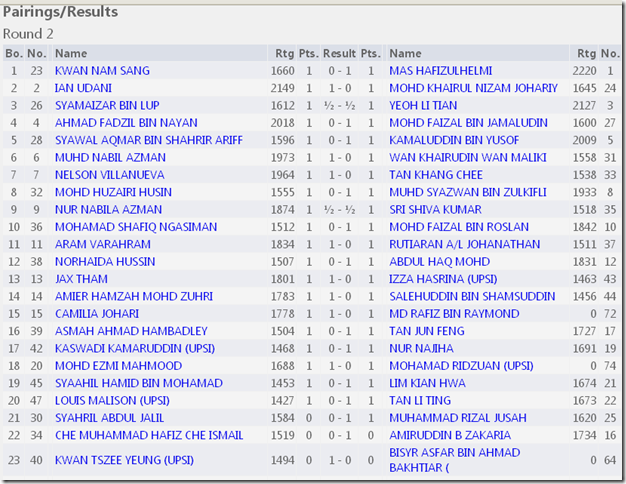Open ARAM VARAHRAM player link
The width and height of the screenshot is (626, 484).
pyautogui.click(x=103, y=244)
